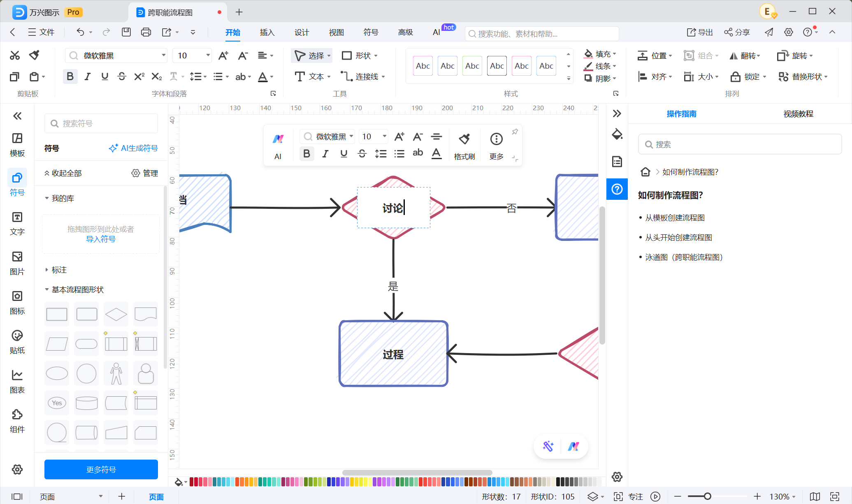Switch to the 设计 ribbon tab

(x=302, y=32)
